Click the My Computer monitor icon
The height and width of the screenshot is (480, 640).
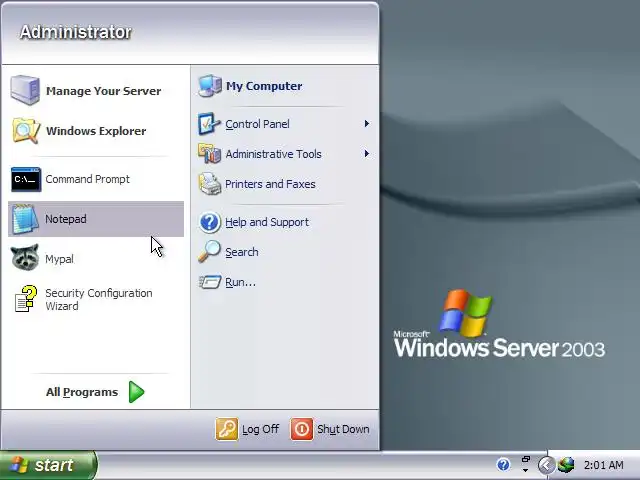(x=210, y=86)
